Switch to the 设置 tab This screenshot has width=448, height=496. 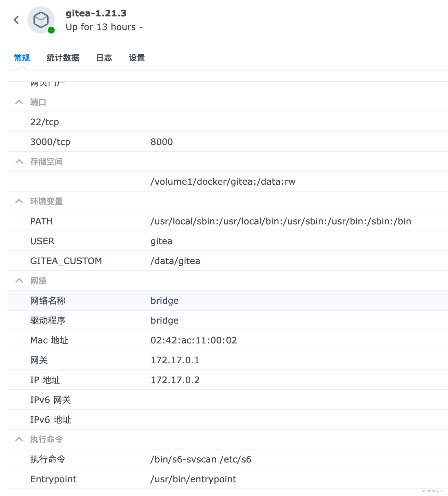click(137, 58)
